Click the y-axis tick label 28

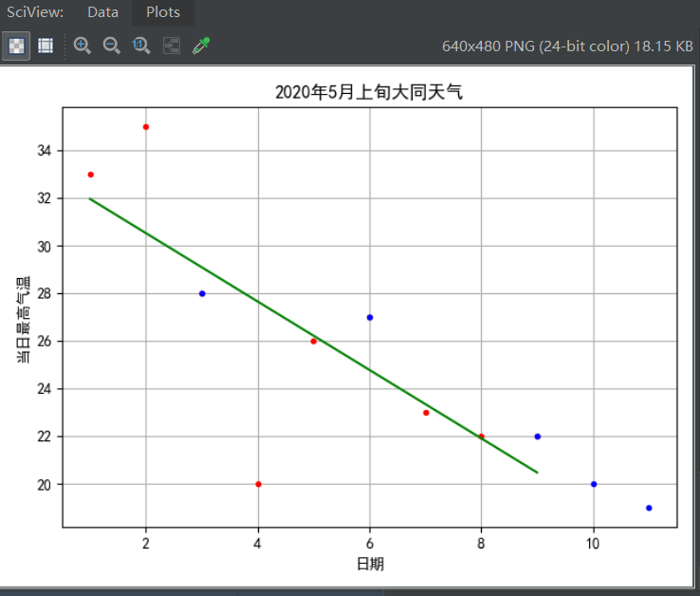(x=45, y=293)
